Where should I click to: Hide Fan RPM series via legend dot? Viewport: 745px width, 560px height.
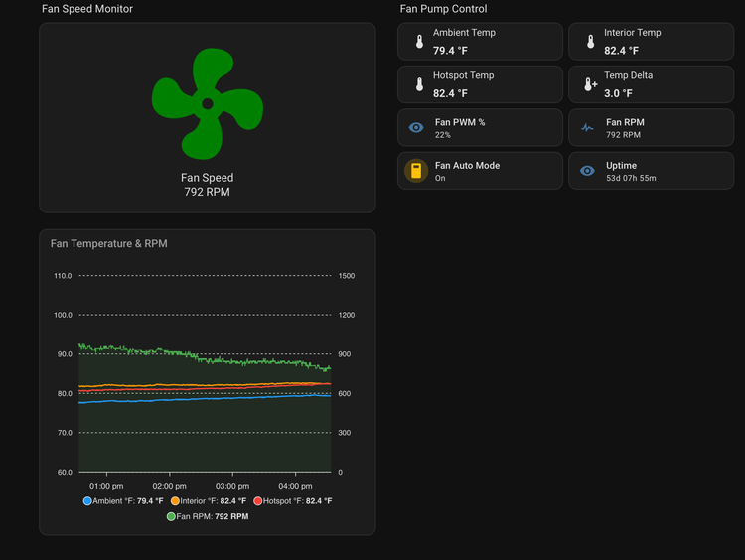click(171, 516)
